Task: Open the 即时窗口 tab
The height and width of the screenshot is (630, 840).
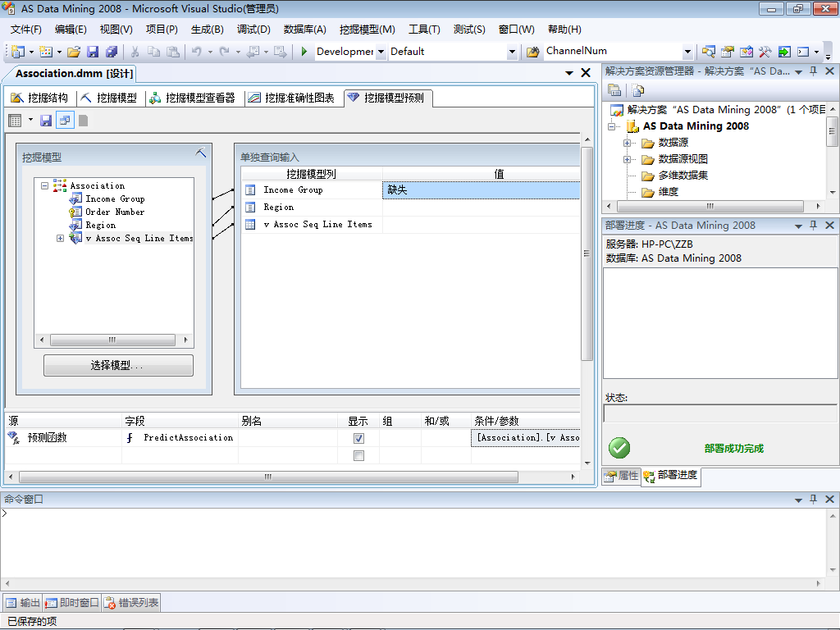Action: [x=72, y=603]
